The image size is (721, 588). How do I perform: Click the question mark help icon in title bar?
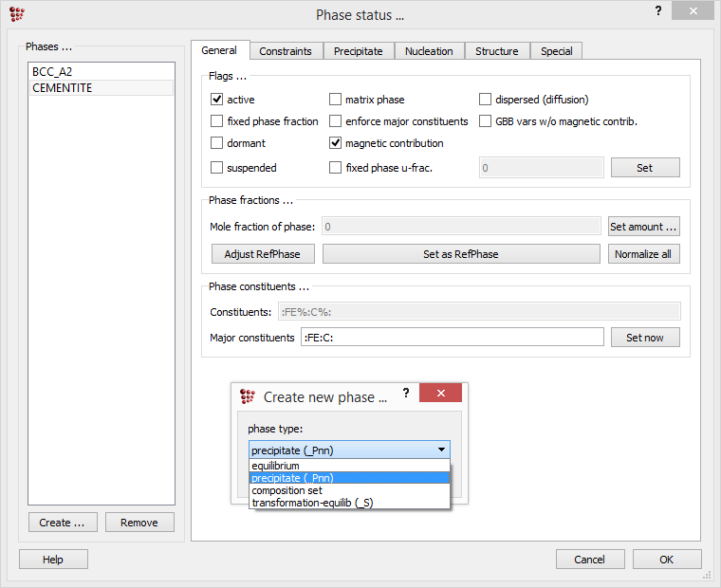pos(658,10)
